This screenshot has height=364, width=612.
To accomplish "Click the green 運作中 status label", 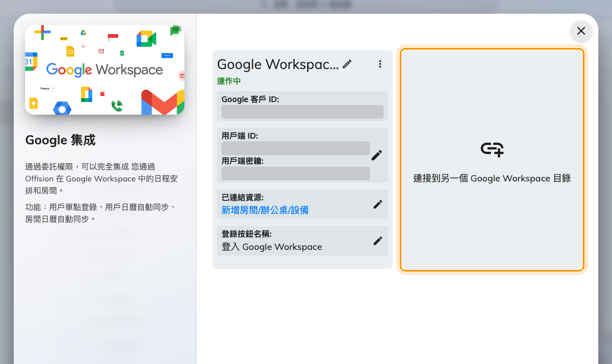I will coord(229,81).
